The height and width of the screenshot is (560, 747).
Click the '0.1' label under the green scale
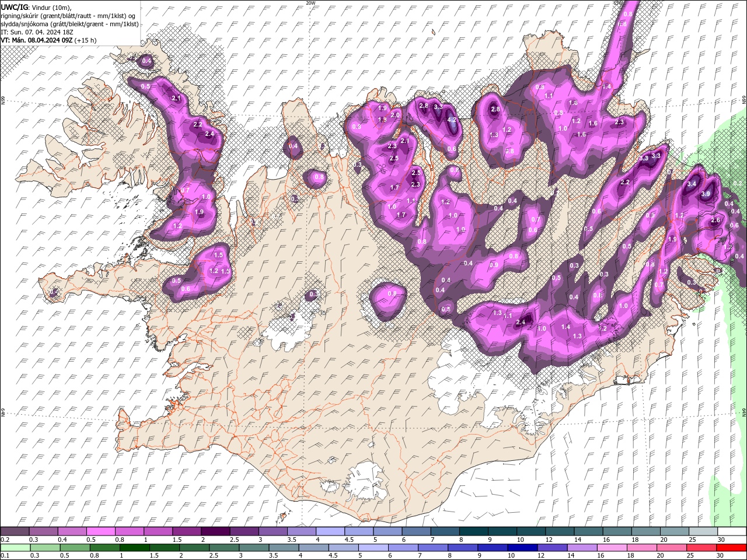tap(4, 556)
